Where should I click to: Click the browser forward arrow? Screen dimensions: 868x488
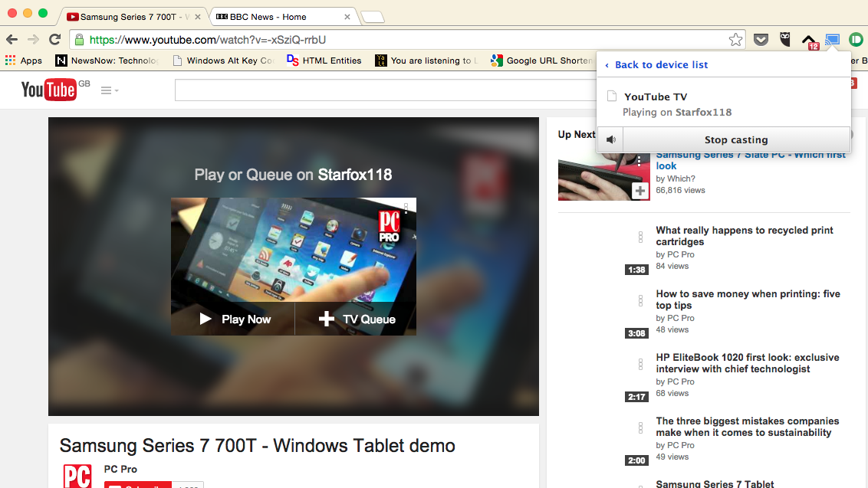33,39
